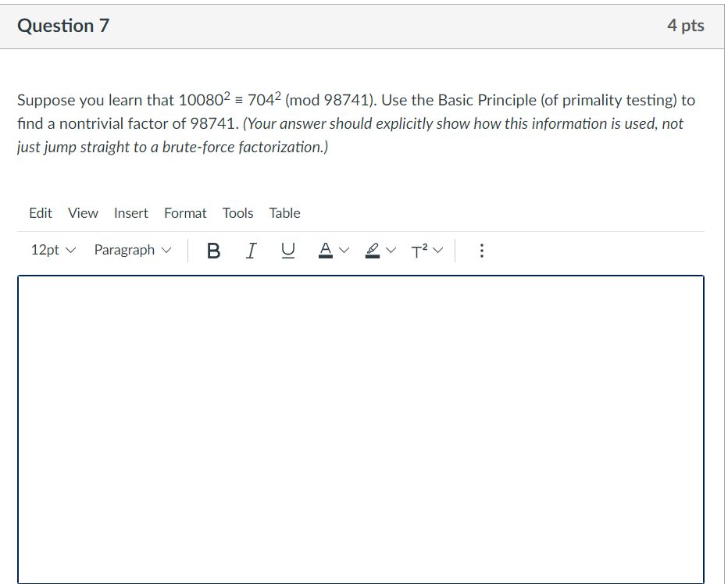Viewport: 728px width, 584px height.
Task: Open the Paragraph block format dropdown
Action: click(x=133, y=250)
